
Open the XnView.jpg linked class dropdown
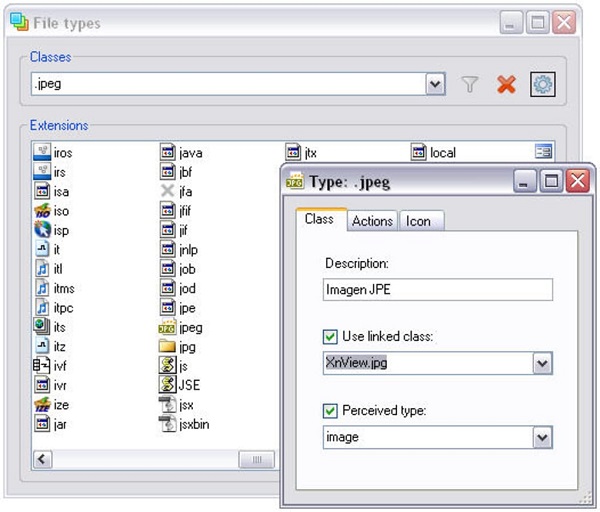pos(542,363)
